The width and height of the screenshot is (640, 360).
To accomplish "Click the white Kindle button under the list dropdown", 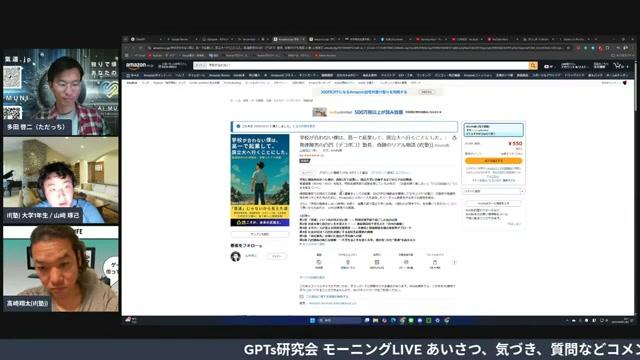I will click(x=493, y=203).
